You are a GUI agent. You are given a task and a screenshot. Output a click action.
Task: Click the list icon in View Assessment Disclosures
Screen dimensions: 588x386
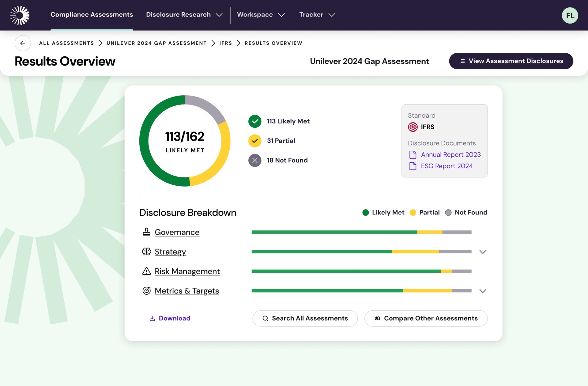(462, 61)
